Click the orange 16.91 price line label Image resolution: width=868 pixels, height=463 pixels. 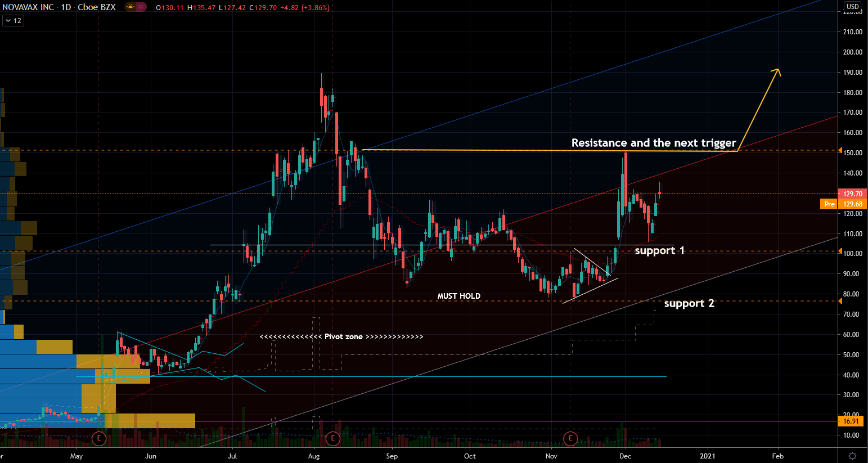pos(852,421)
